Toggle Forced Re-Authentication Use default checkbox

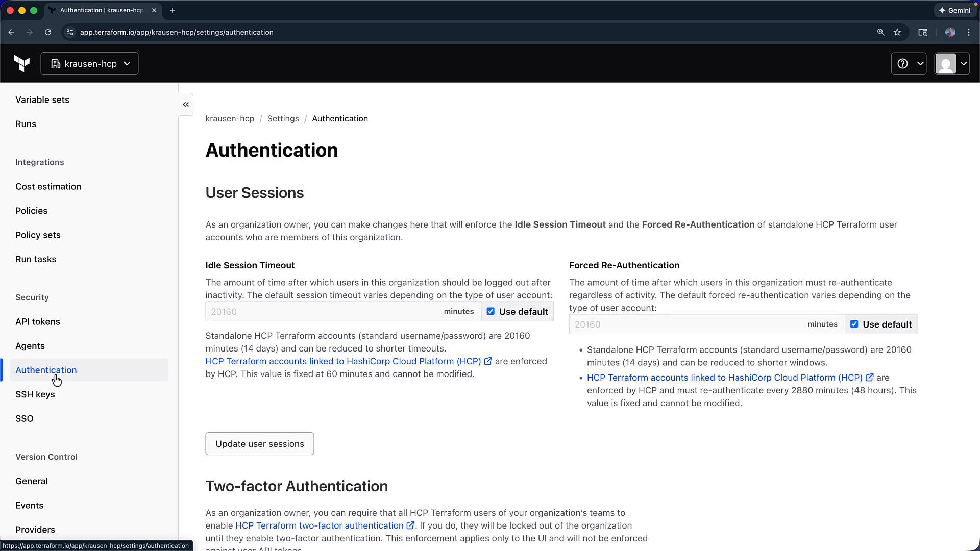click(x=854, y=324)
